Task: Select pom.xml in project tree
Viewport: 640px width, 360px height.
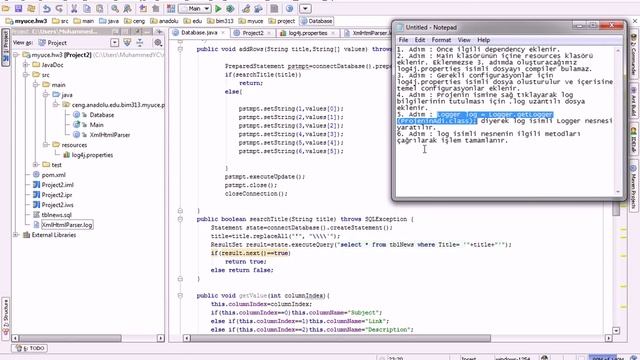Action: pos(53,175)
